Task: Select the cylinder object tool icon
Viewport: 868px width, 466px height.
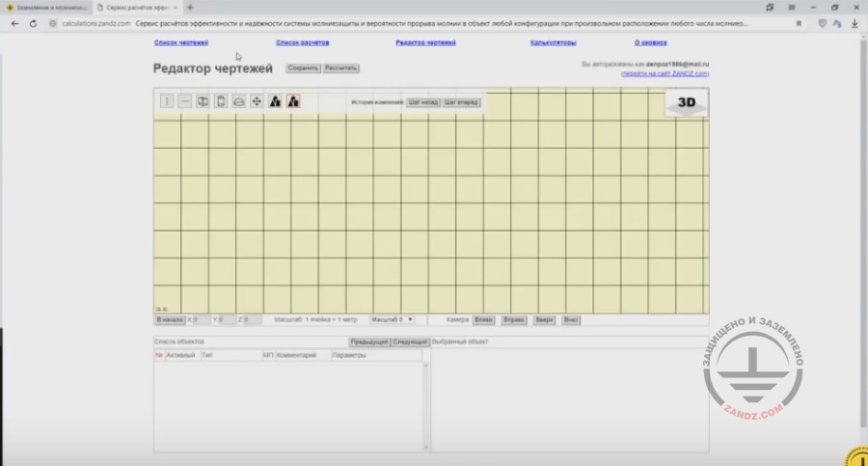Action: [x=221, y=101]
